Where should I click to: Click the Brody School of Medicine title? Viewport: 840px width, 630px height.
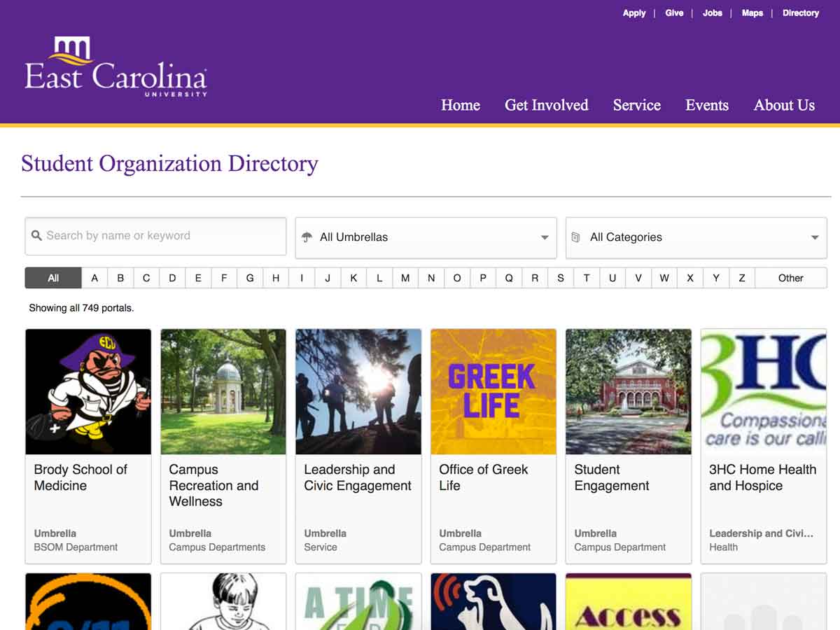click(x=80, y=477)
